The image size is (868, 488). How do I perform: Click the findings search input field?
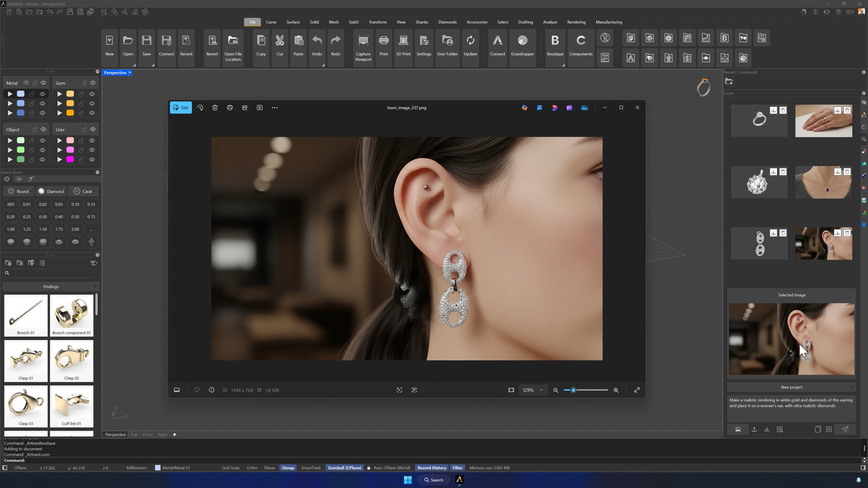[x=50, y=273]
